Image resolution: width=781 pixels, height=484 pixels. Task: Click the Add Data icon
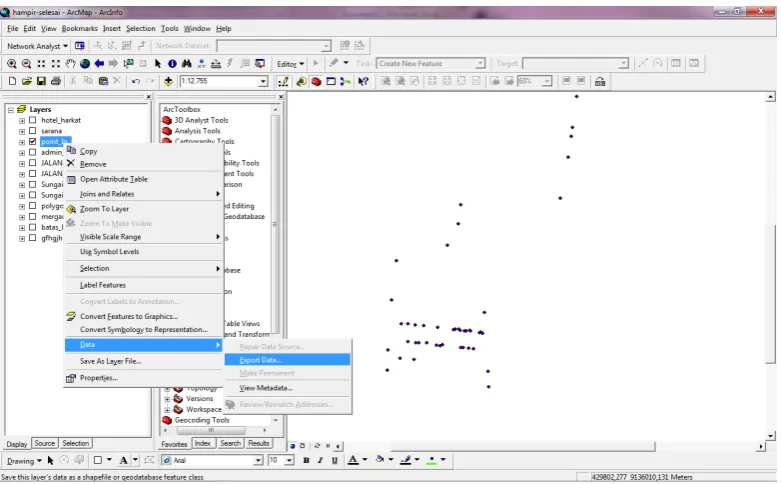click(168, 81)
